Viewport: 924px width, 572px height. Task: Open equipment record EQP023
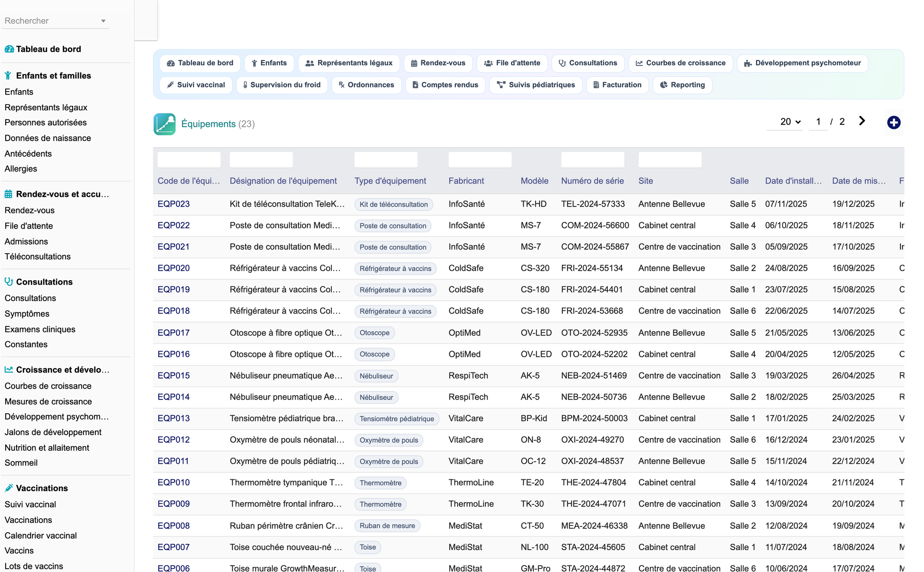tap(174, 204)
